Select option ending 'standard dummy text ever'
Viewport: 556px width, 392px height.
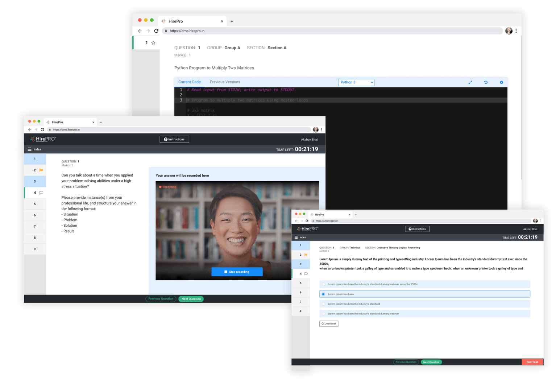(x=425, y=314)
